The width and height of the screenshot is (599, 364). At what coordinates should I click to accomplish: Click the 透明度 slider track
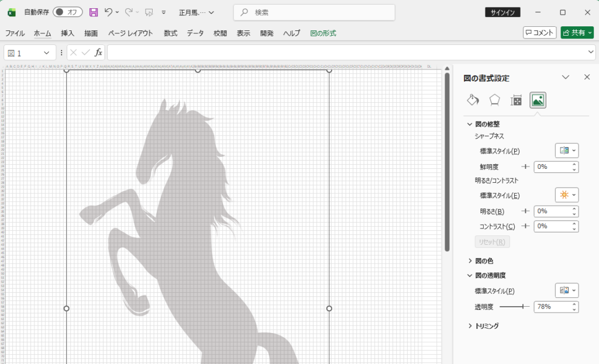514,306
